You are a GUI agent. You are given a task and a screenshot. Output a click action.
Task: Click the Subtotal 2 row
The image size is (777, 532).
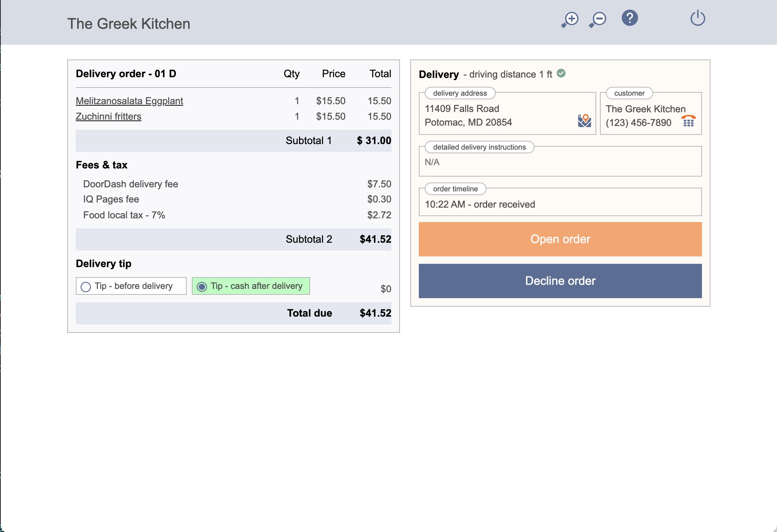pos(233,239)
